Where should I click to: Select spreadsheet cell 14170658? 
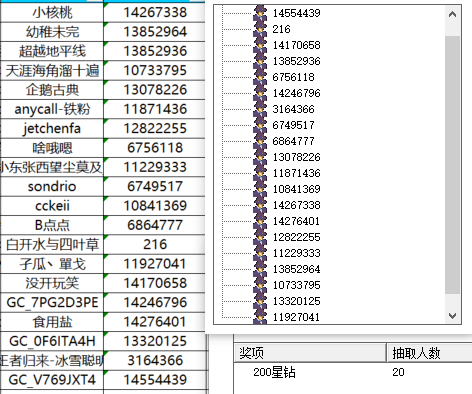(x=155, y=283)
